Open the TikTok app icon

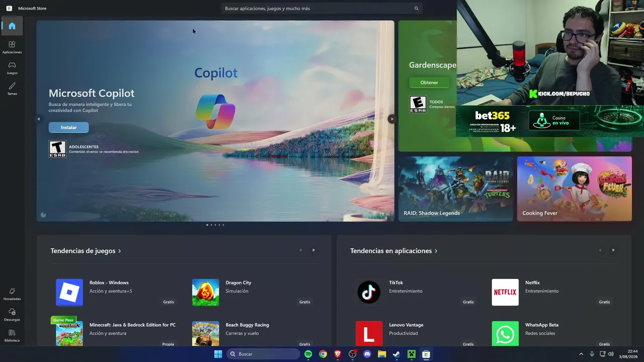369,292
